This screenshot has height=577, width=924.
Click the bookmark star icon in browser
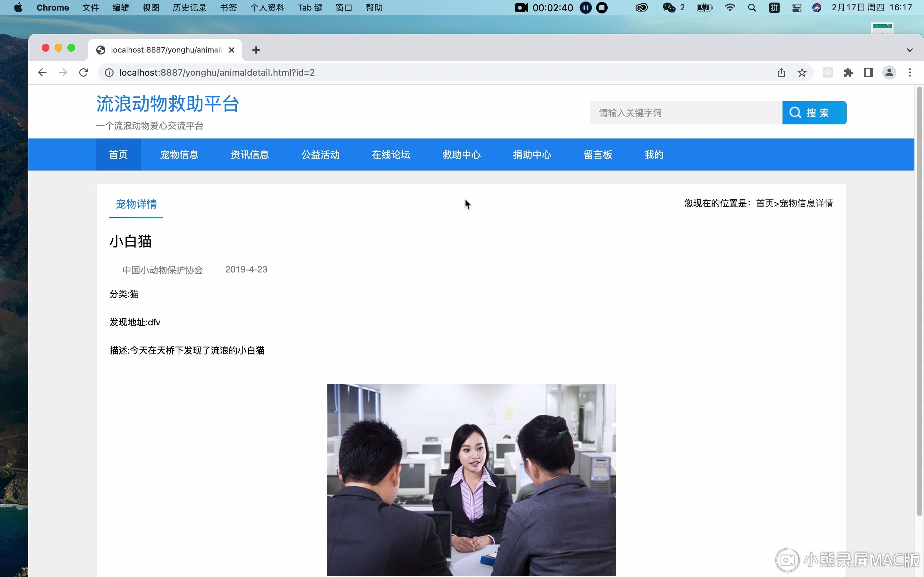(803, 72)
